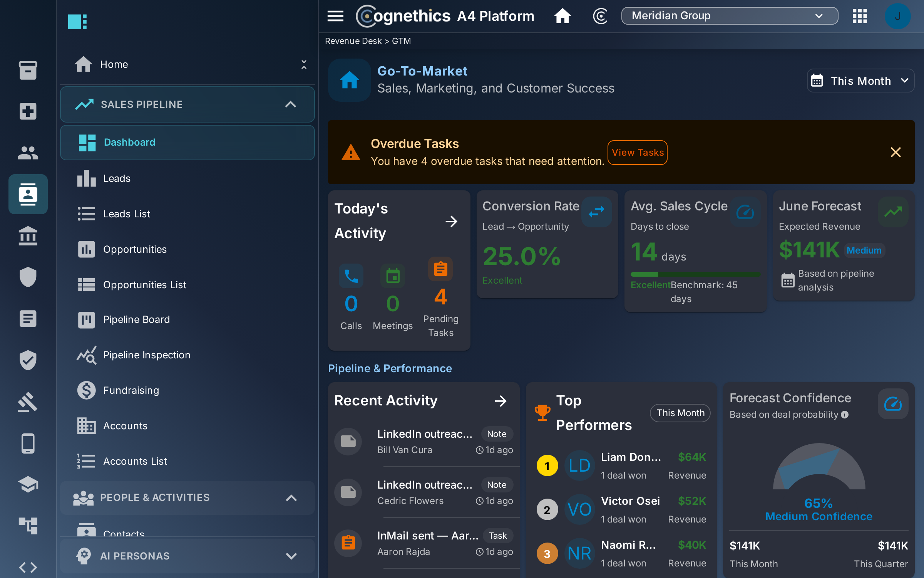Image resolution: width=924 pixels, height=578 pixels.
Task: Click the contact card icon in left rail
Action: (28, 194)
